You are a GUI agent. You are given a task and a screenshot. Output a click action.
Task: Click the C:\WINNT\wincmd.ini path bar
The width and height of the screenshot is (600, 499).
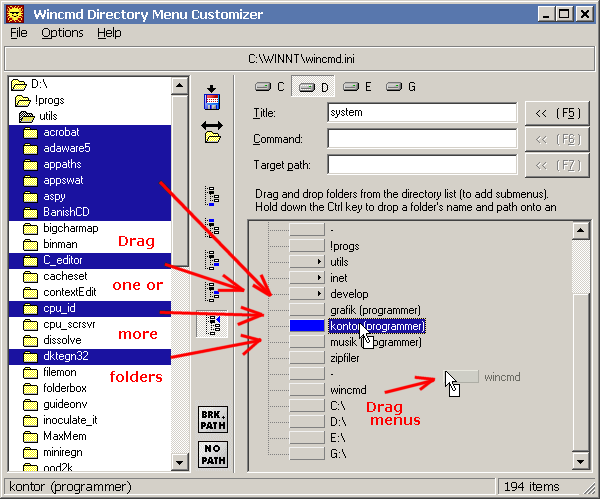(300, 59)
